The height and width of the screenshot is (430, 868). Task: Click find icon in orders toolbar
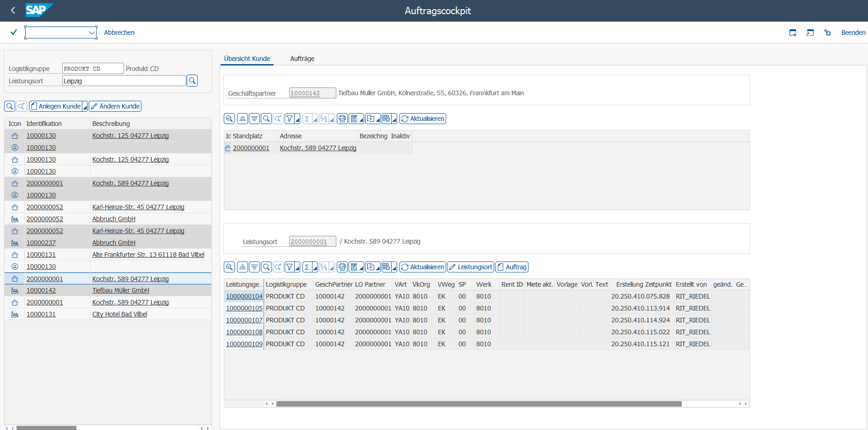point(266,267)
